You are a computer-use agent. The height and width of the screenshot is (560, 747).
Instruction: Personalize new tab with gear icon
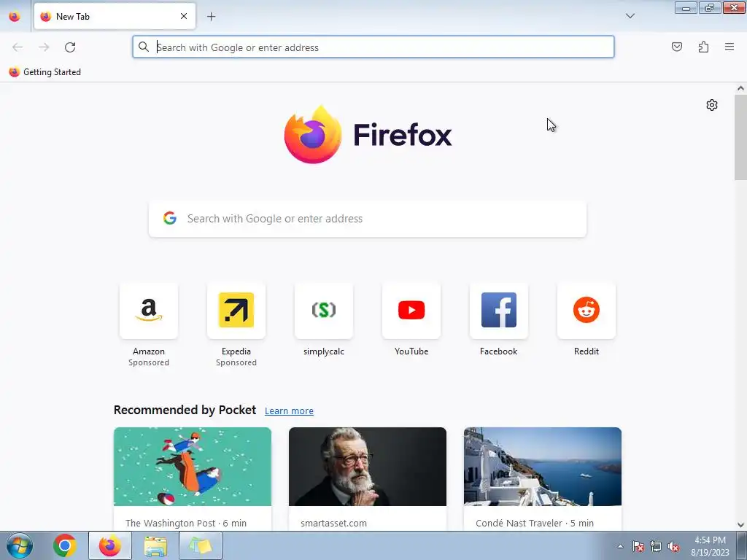tap(712, 105)
